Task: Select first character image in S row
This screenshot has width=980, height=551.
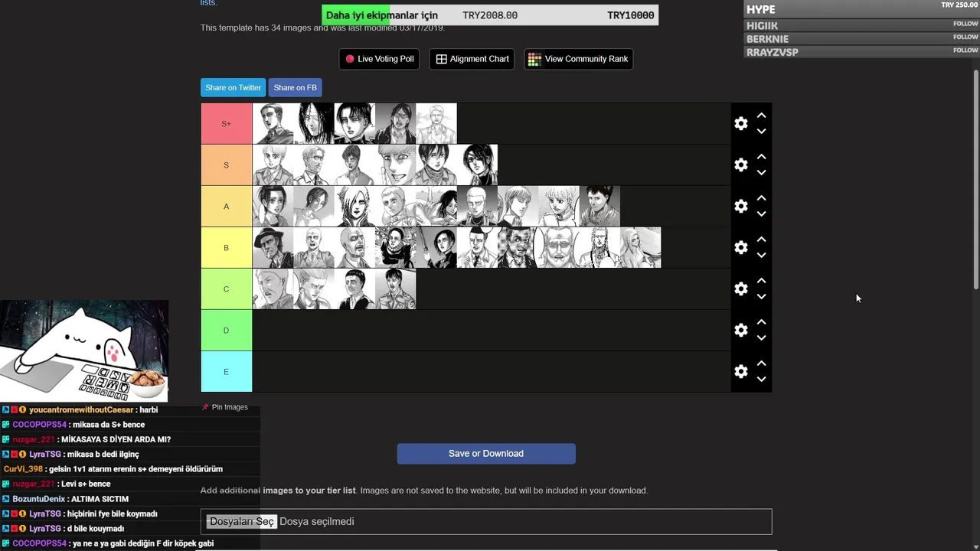Action: click(x=273, y=165)
